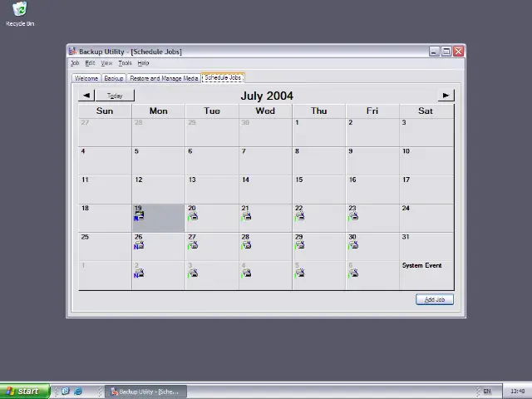Click the Today button
Viewport: 532px width, 399px height.
point(115,96)
